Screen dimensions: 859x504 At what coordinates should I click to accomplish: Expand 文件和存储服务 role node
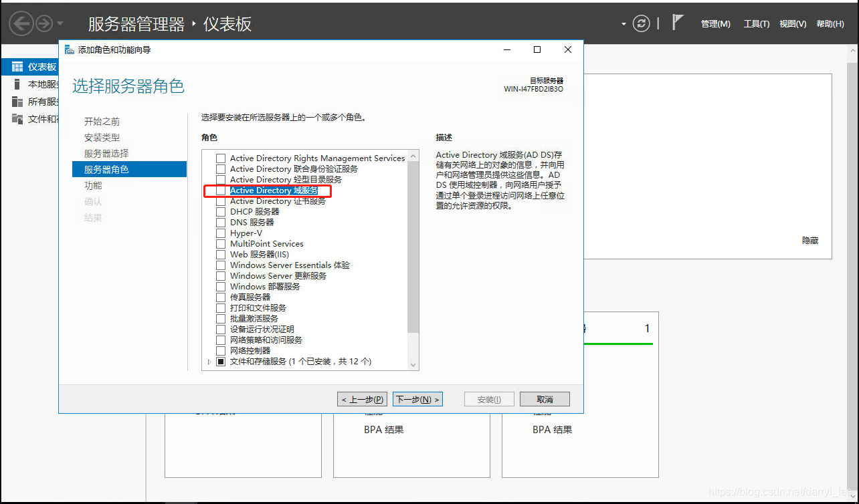pyautogui.click(x=209, y=362)
